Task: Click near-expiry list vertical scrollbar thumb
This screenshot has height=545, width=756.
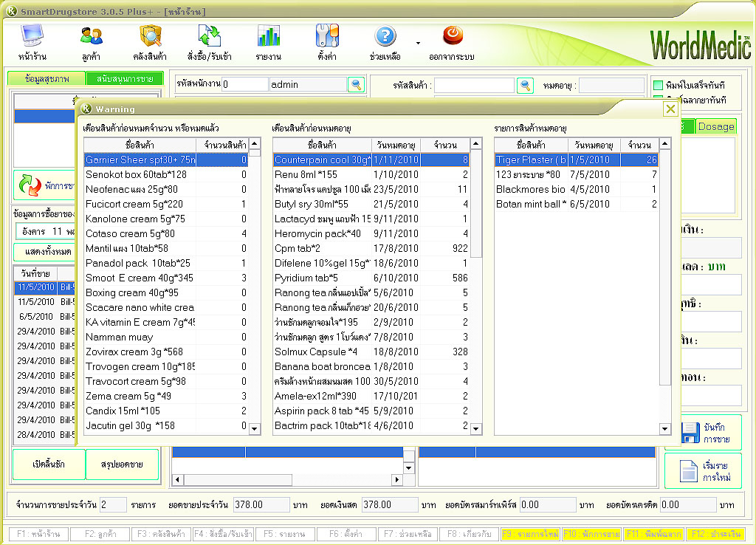Action: [x=476, y=205]
